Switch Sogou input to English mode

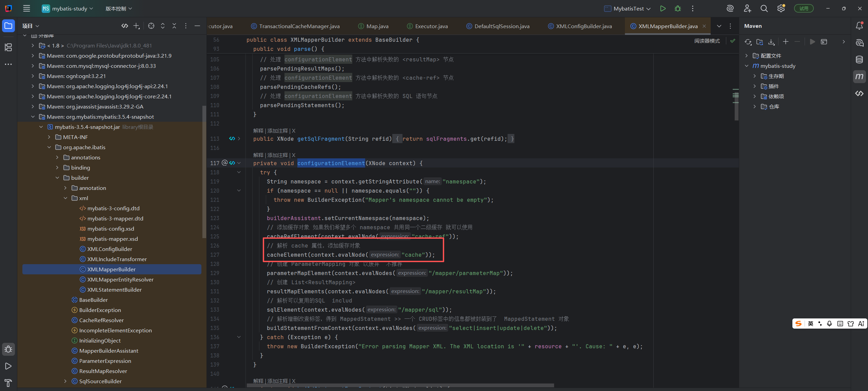click(811, 324)
